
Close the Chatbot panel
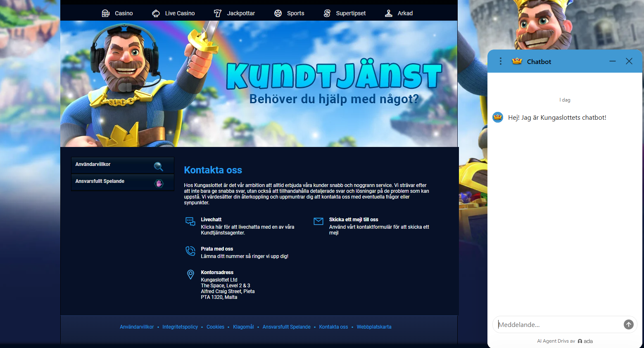pyautogui.click(x=629, y=61)
